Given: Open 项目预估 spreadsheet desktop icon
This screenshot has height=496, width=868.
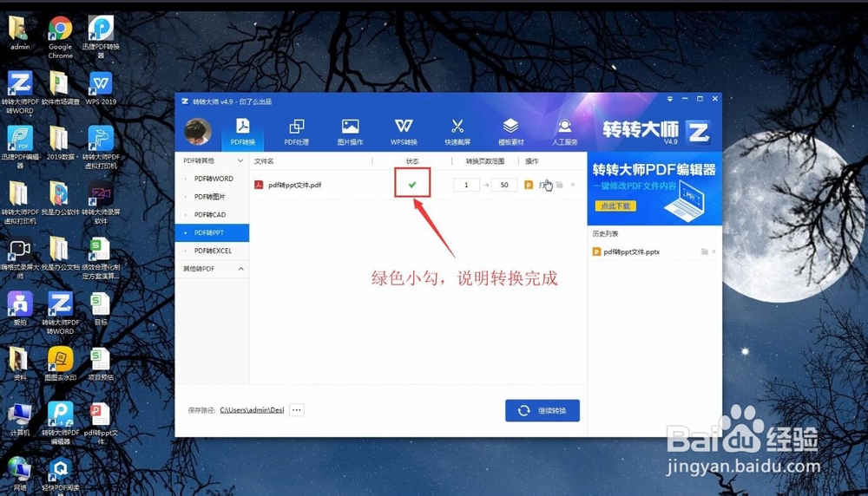Looking at the screenshot, I should pos(101,364).
